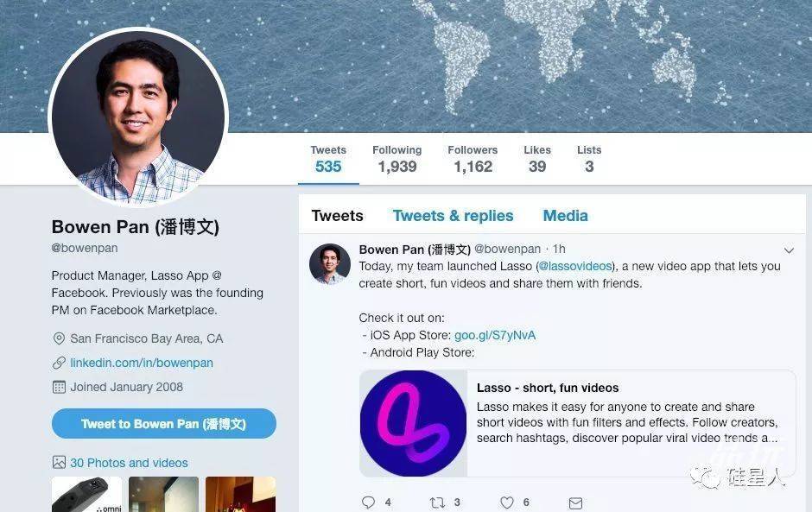
Task: Click the photos and videos picture icon
Action: pos(59,462)
